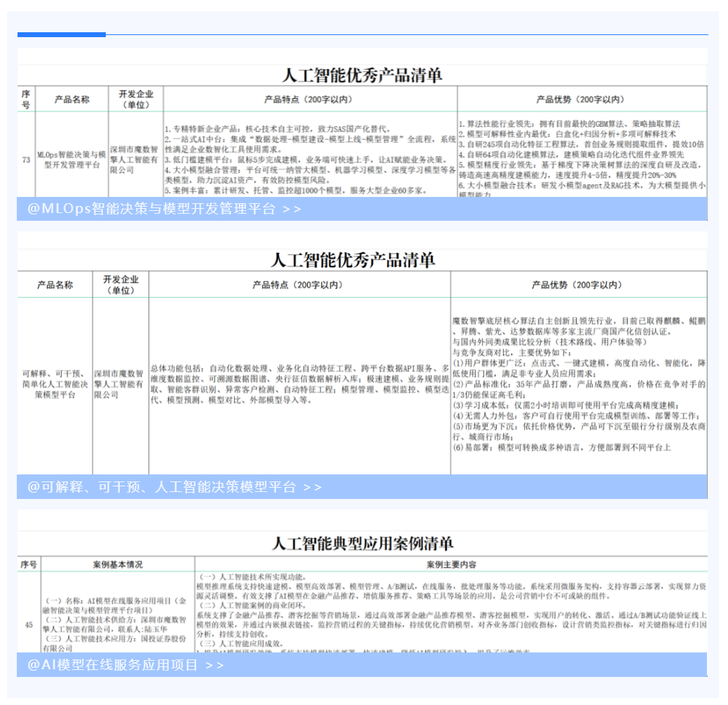Open the @MLOps智能决策与模型开发管理平台 >> link
Viewport: 728px width, 705px height.
tap(164, 209)
